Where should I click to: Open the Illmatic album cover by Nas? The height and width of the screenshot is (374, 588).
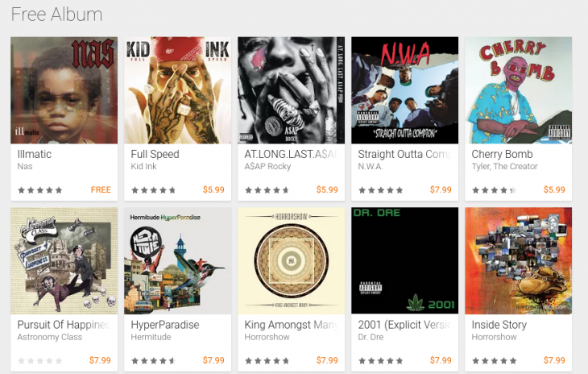tap(64, 90)
